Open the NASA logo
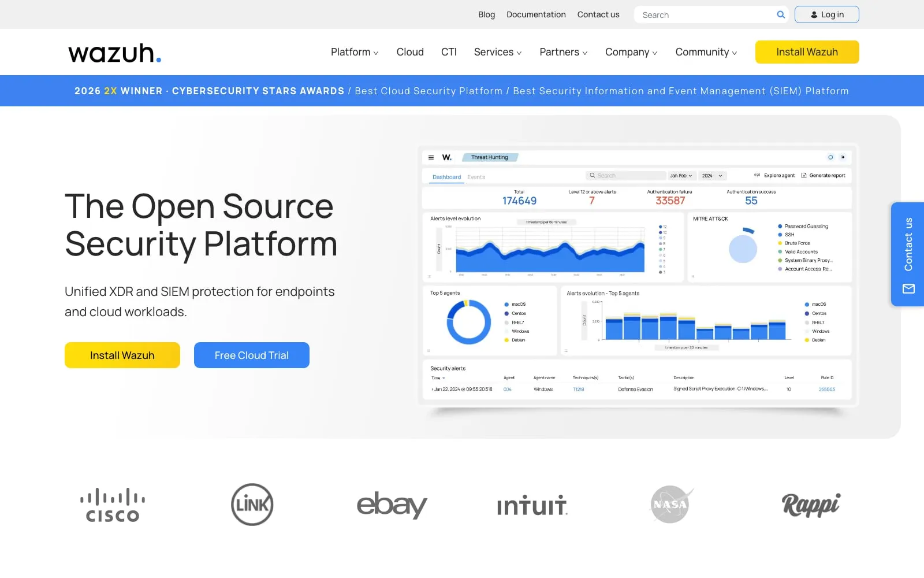924x578 pixels. (671, 504)
